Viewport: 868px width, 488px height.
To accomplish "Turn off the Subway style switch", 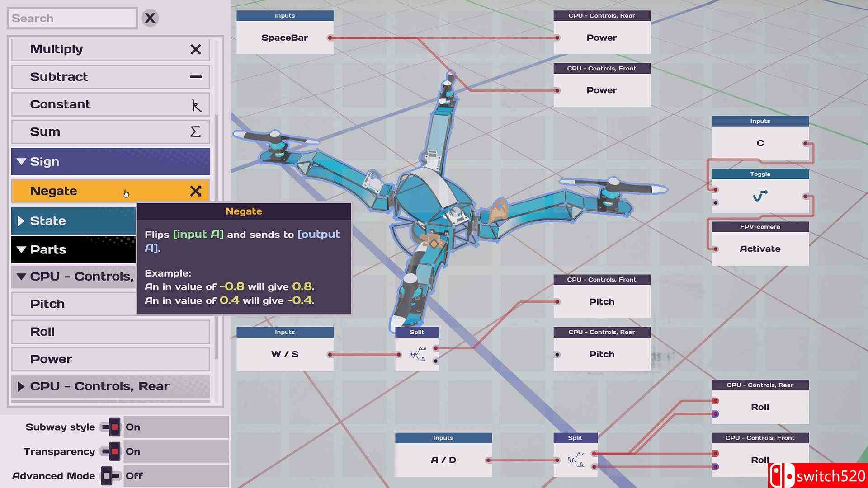I will click(x=111, y=427).
